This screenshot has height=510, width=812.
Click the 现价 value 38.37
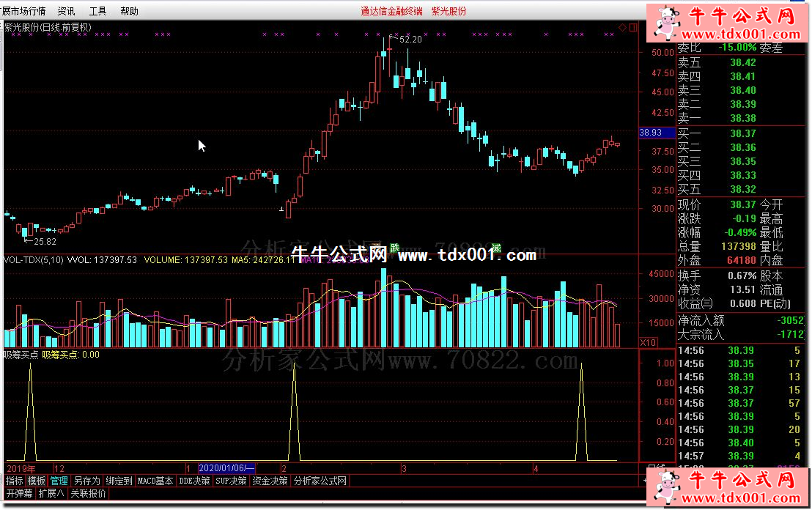(x=743, y=205)
